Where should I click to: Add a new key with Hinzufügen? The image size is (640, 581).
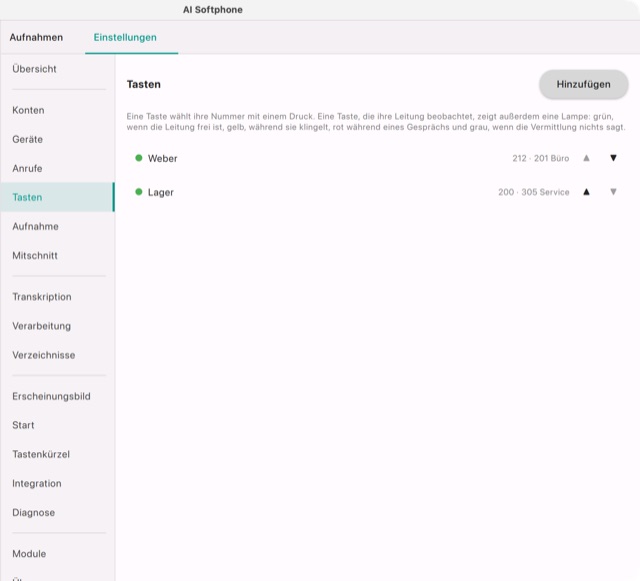click(583, 84)
